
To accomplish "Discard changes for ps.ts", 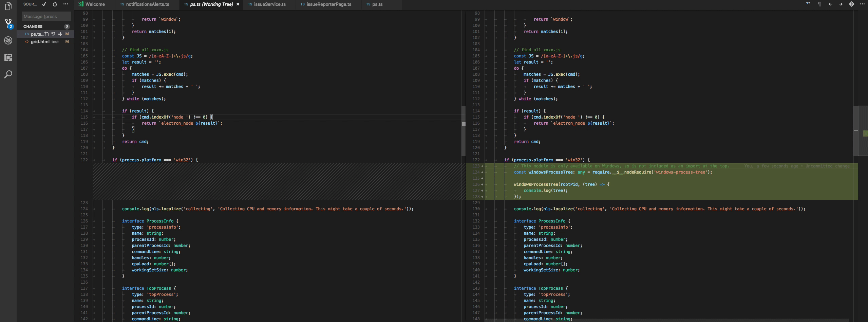I will pos(53,34).
